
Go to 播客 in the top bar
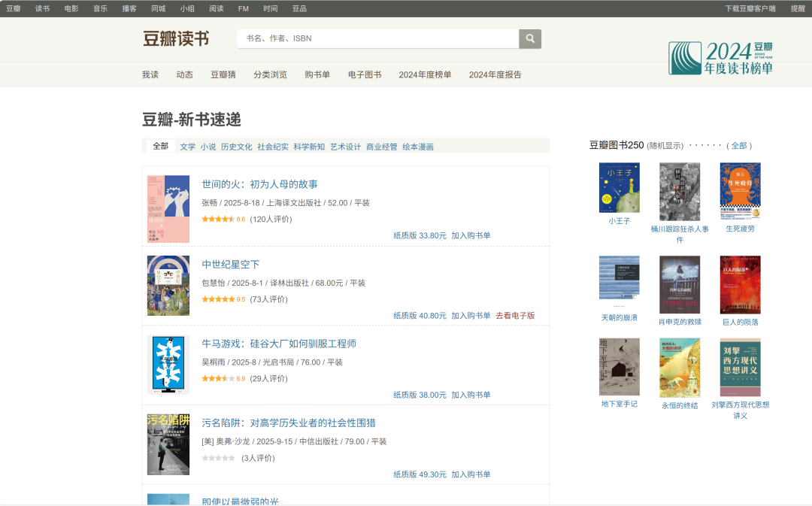point(129,8)
